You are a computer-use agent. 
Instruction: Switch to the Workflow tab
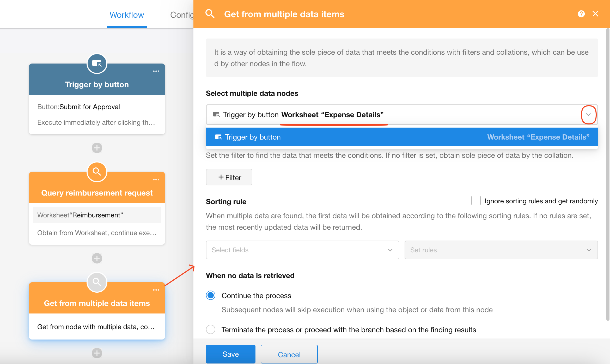click(x=127, y=15)
